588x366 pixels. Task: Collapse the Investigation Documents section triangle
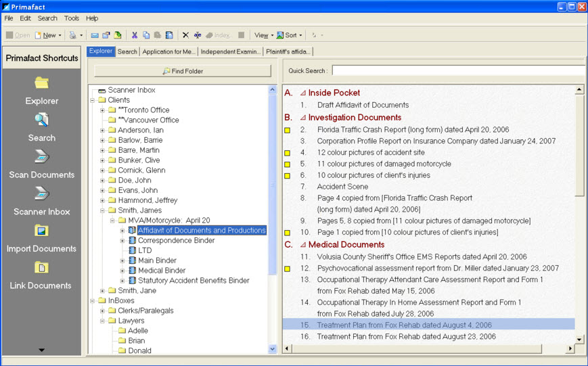[302, 117]
